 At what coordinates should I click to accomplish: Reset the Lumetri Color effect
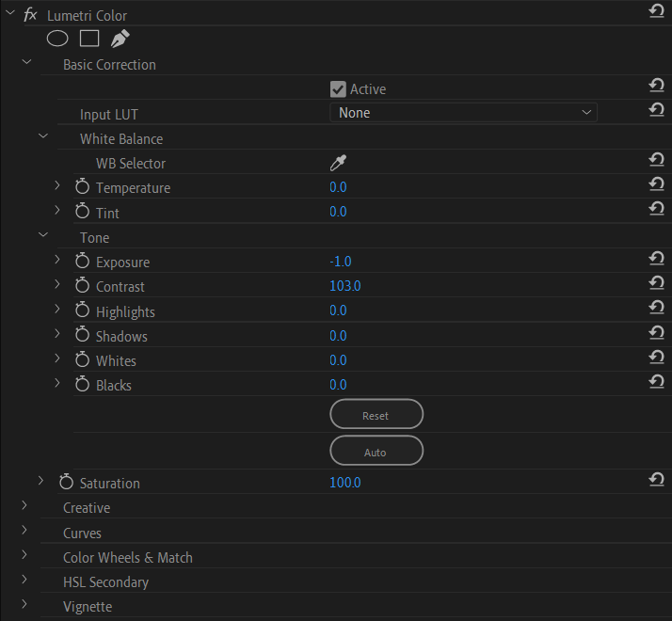coord(656,10)
